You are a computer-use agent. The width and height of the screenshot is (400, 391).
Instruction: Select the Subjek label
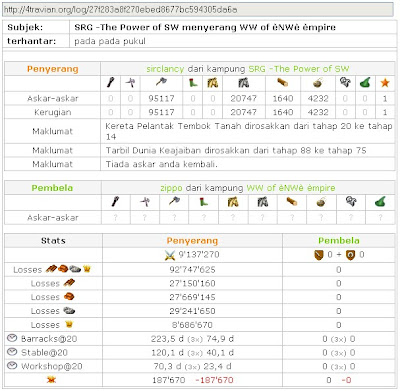(25, 27)
